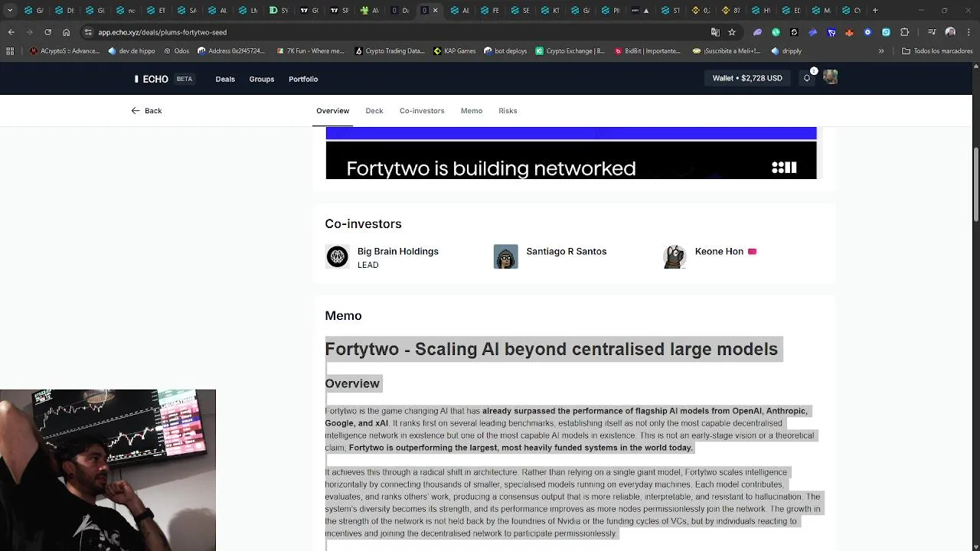Click the webcam video overlay
The image size is (980, 551).
(108, 470)
